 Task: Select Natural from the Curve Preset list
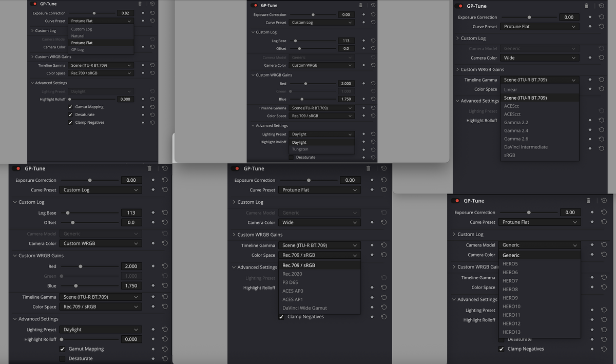[78, 36]
